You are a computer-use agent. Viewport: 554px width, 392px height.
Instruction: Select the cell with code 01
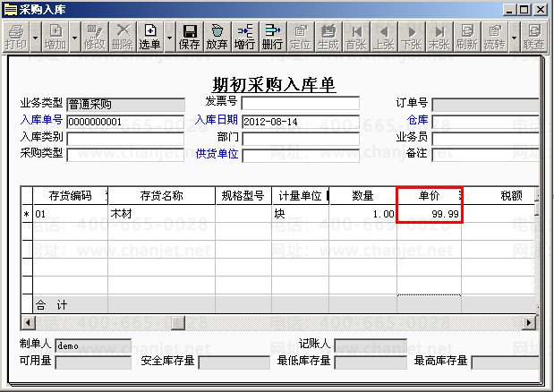[71, 214]
